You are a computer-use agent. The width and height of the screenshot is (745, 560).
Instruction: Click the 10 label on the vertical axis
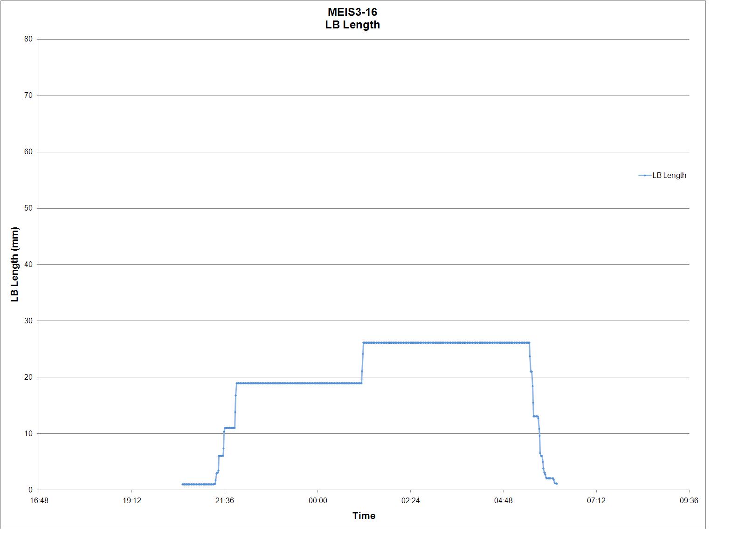(28, 433)
